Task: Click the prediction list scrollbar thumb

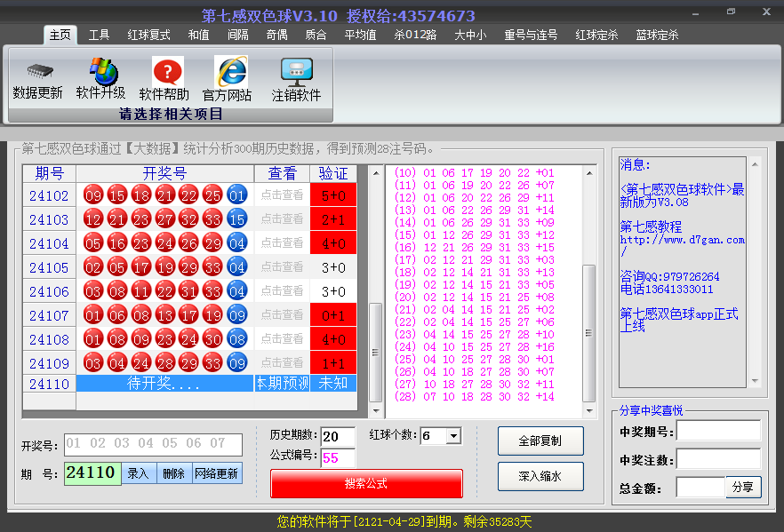Action: (589, 333)
